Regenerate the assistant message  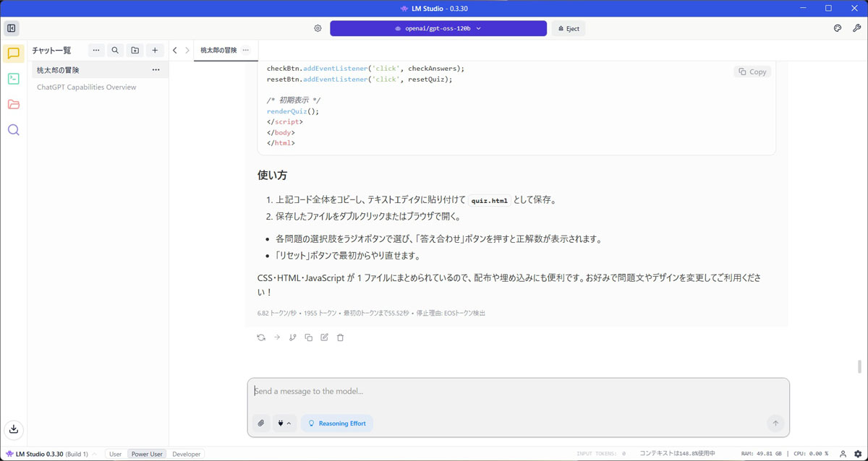tap(261, 337)
